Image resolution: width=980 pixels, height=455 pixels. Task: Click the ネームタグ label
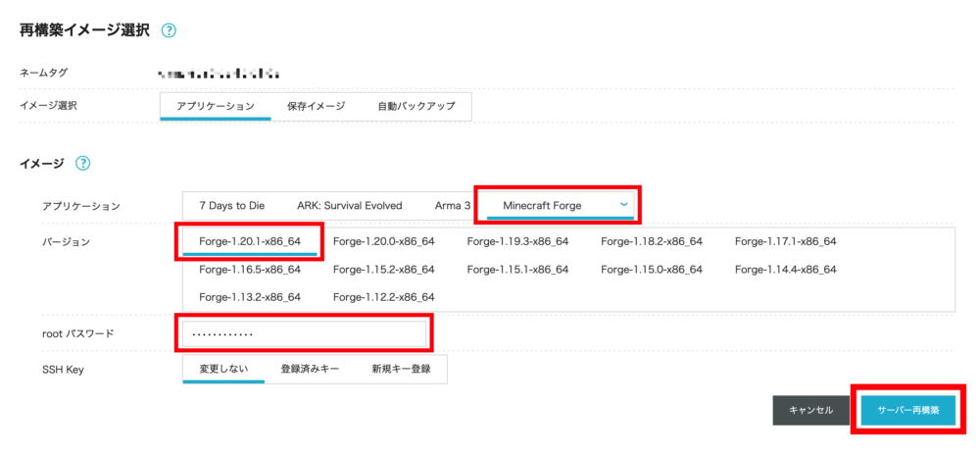44,73
